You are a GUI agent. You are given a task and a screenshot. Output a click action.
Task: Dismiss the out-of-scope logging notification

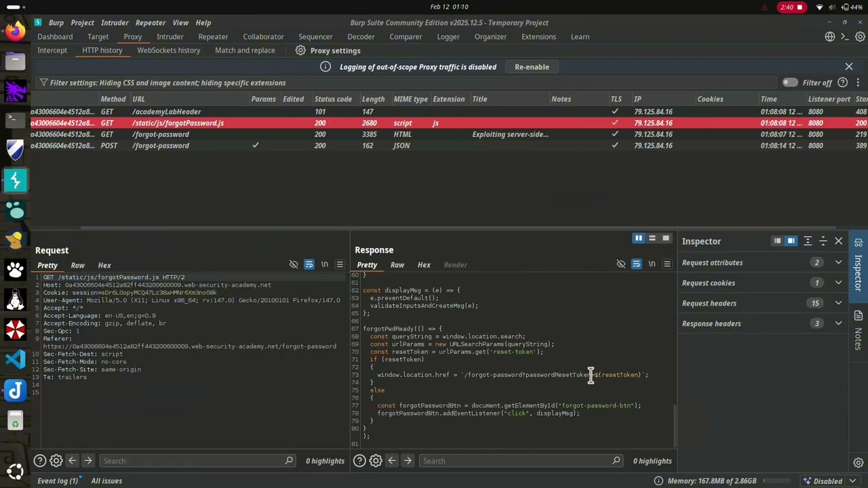(x=849, y=66)
